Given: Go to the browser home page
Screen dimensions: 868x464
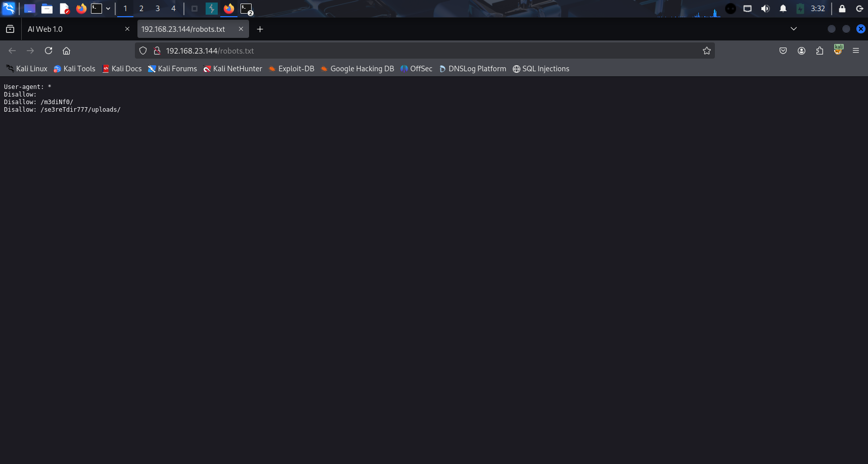Looking at the screenshot, I should point(66,51).
